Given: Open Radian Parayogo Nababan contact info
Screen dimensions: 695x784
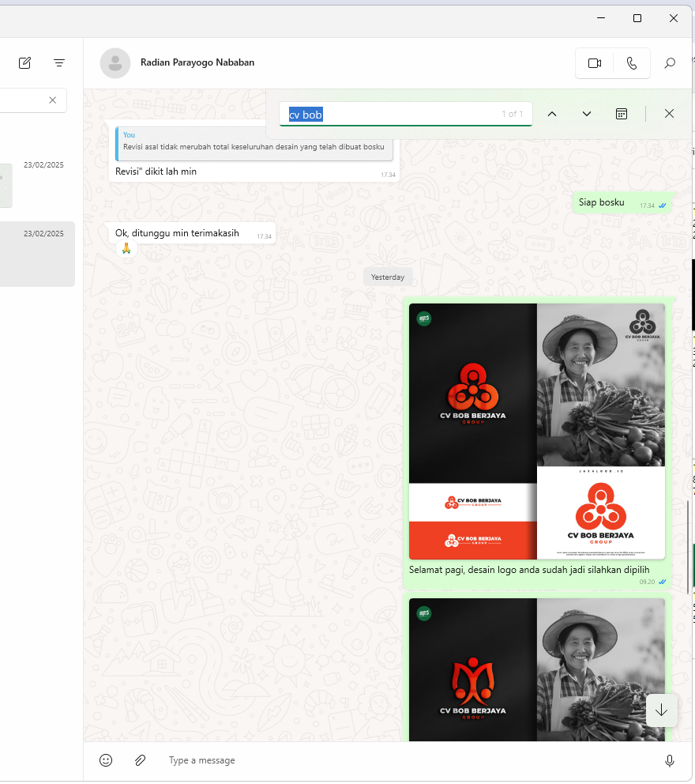Looking at the screenshot, I should (197, 62).
